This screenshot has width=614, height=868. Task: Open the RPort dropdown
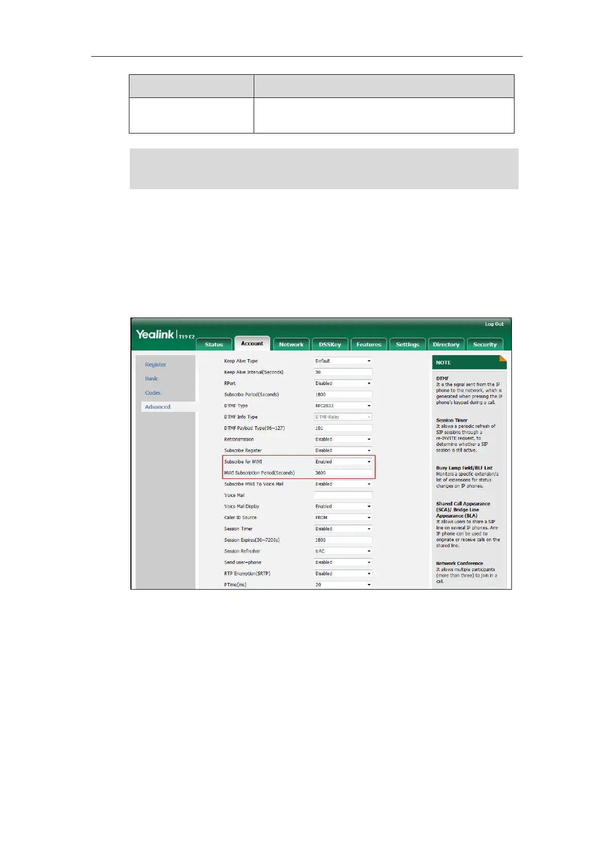(343, 383)
